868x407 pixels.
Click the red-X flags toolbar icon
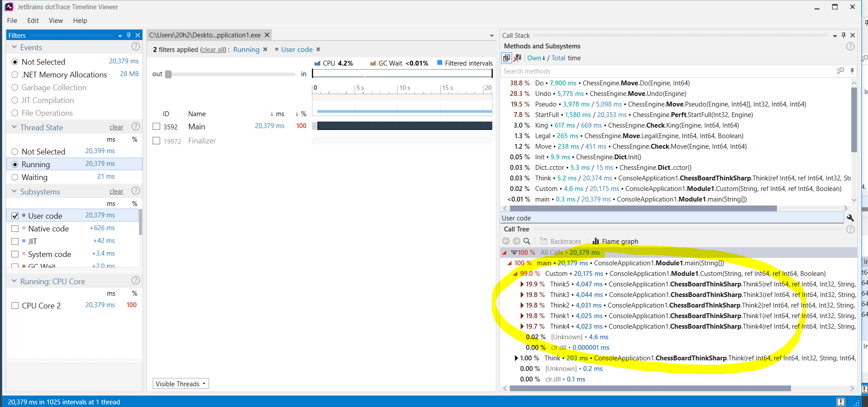[517, 58]
